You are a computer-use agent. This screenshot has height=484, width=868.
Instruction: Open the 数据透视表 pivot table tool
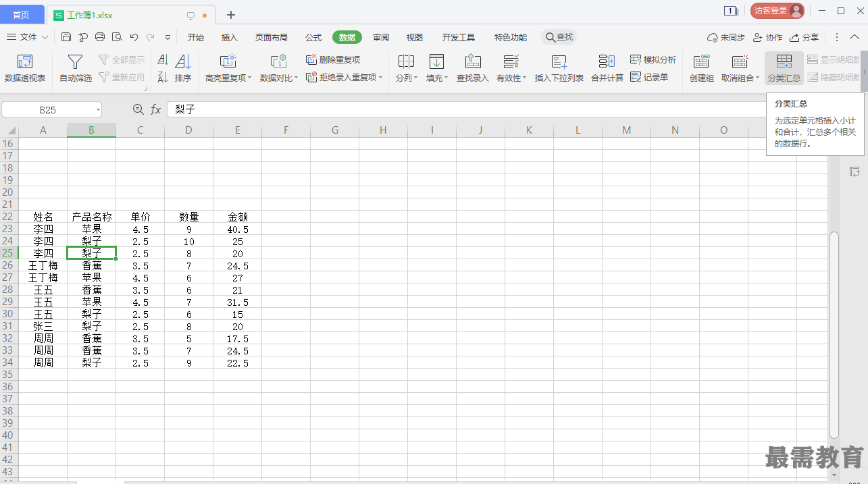click(25, 69)
